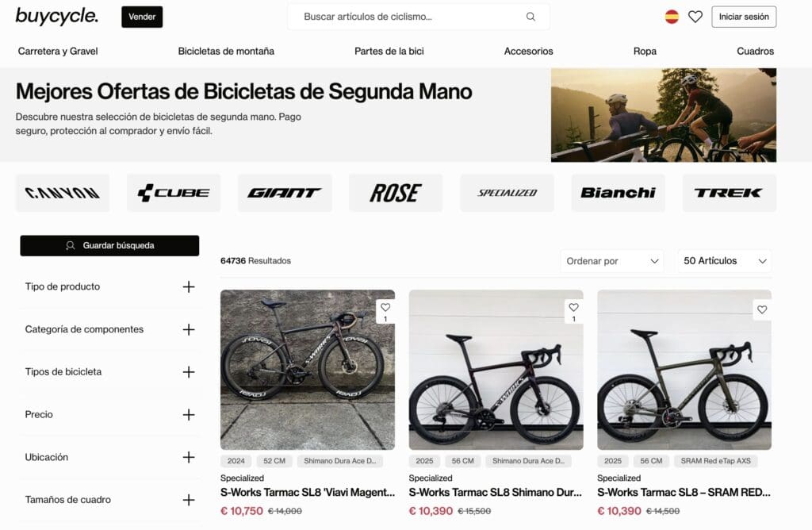Open favorites heart icon in header
The height and width of the screenshot is (530, 812).
pyautogui.click(x=695, y=17)
